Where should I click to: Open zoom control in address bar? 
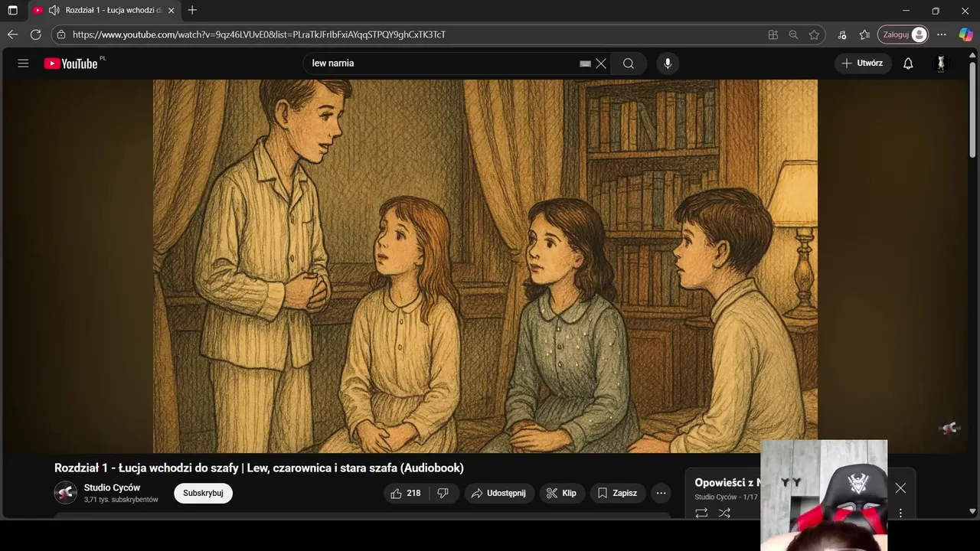click(793, 34)
